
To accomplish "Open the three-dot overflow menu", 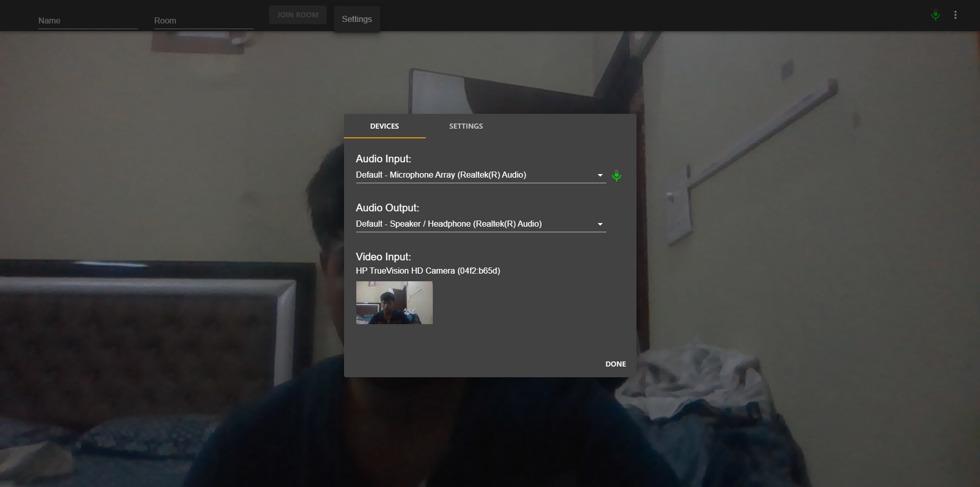I will tap(955, 15).
